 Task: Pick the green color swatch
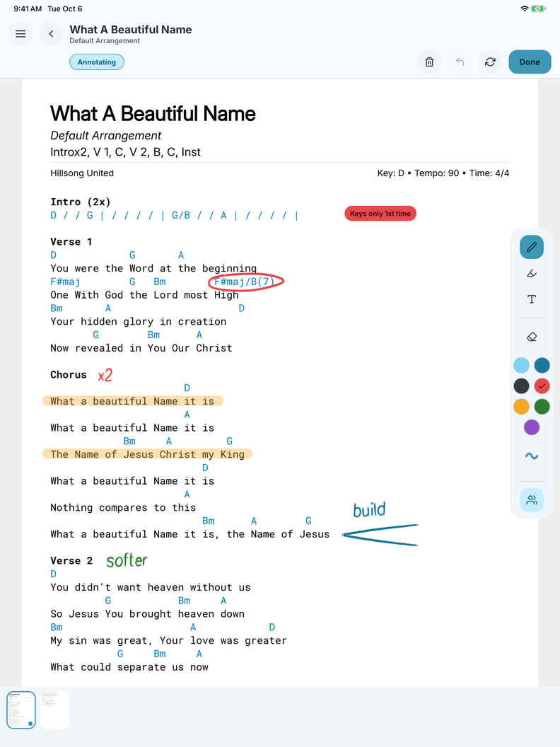click(542, 406)
